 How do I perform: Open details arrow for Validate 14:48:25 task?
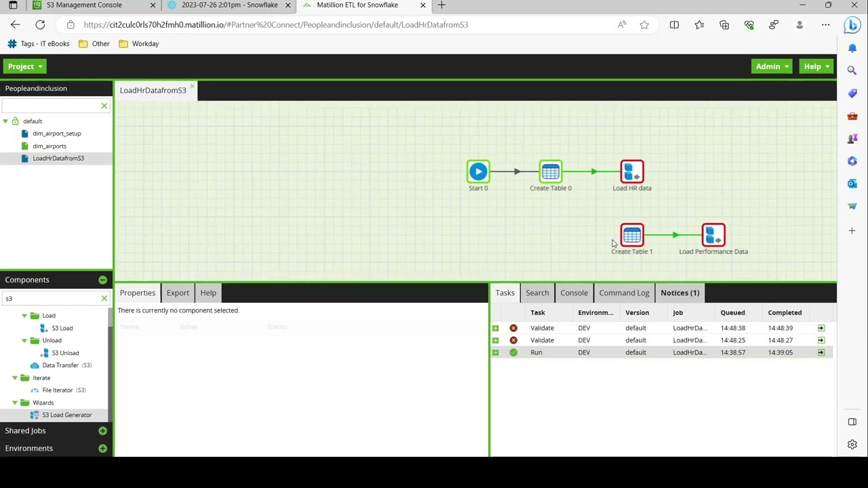tap(821, 340)
